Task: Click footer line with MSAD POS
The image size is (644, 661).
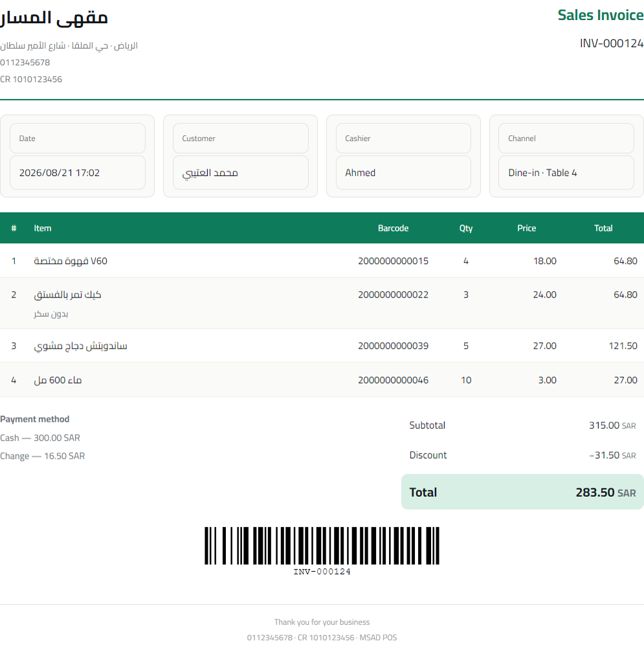Action: pos(322,638)
